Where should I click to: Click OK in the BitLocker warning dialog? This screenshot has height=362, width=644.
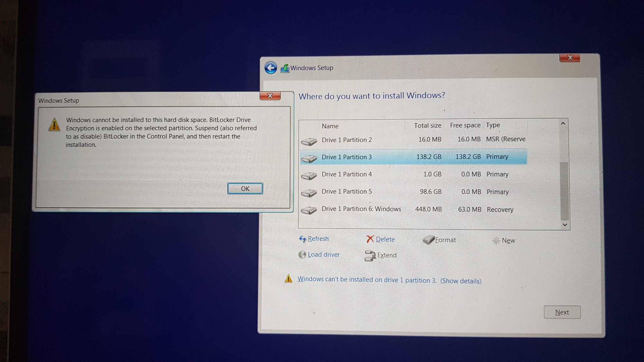[245, 189]
